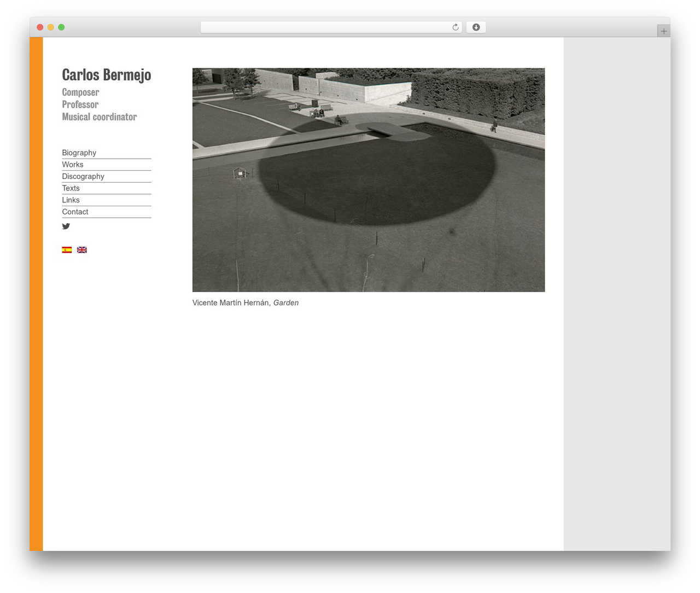
Task: Click the 'Musical coordinator' subtitle text
Action: pos(100,117)
